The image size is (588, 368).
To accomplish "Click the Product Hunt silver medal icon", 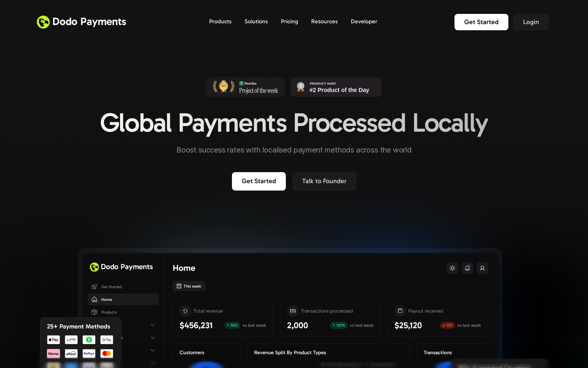I will coord(301,87).
